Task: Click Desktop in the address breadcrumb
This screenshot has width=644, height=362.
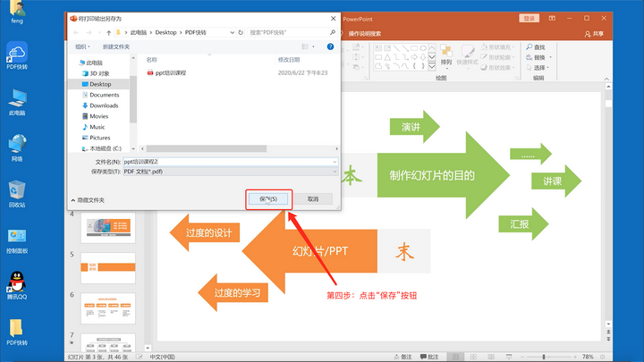Action: coord(165,32)
